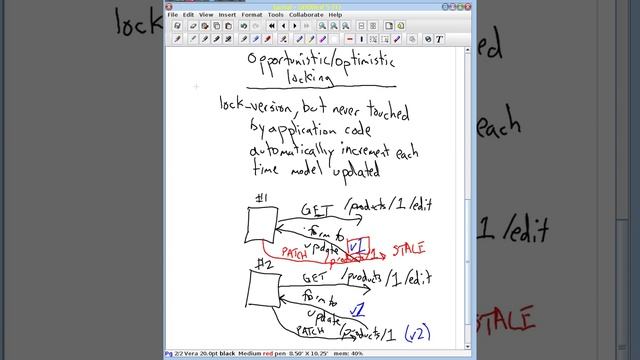Click the third magnifier zoom icon
Image resolution: width=640 pixels, height=360 pixels.
coord(346,26)
